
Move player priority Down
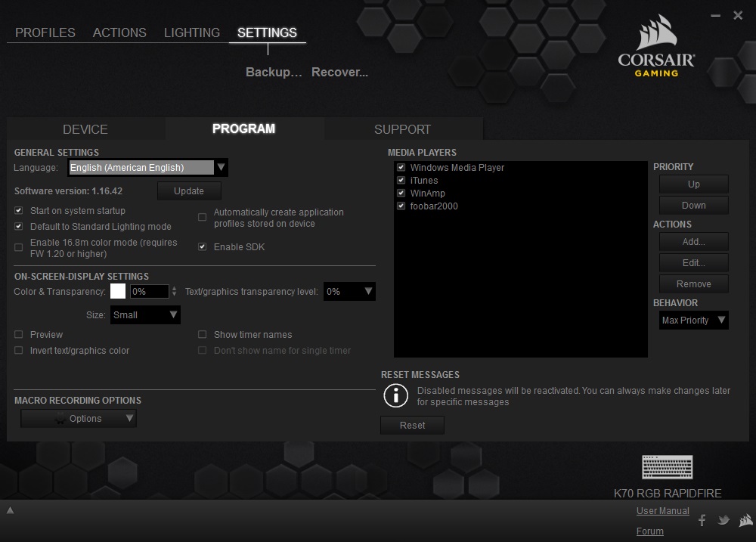693,206
